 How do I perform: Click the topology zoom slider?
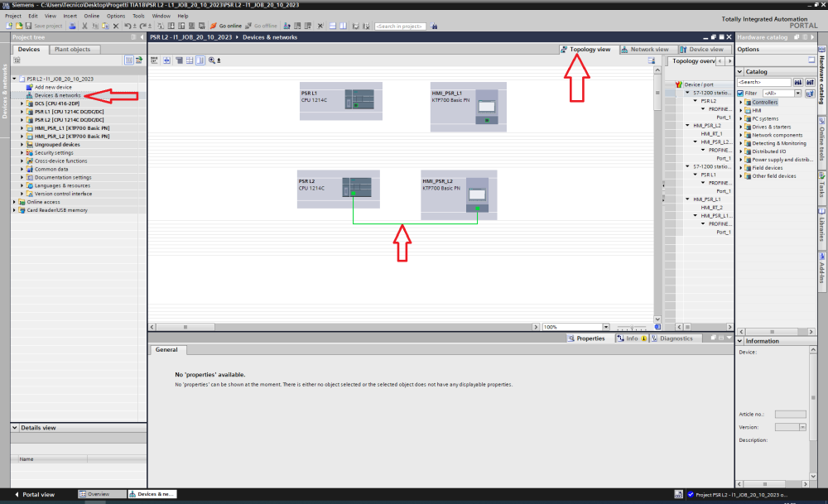(x=632, y=327)
